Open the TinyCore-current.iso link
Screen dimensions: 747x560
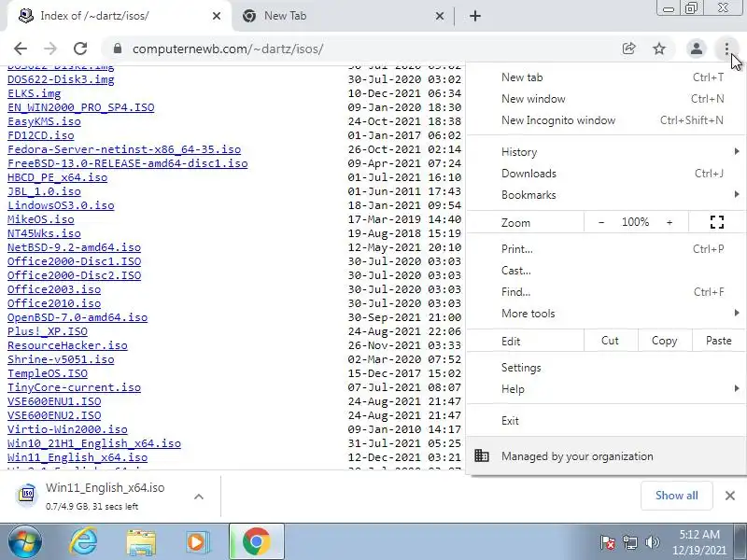click(x=75, y=387)
